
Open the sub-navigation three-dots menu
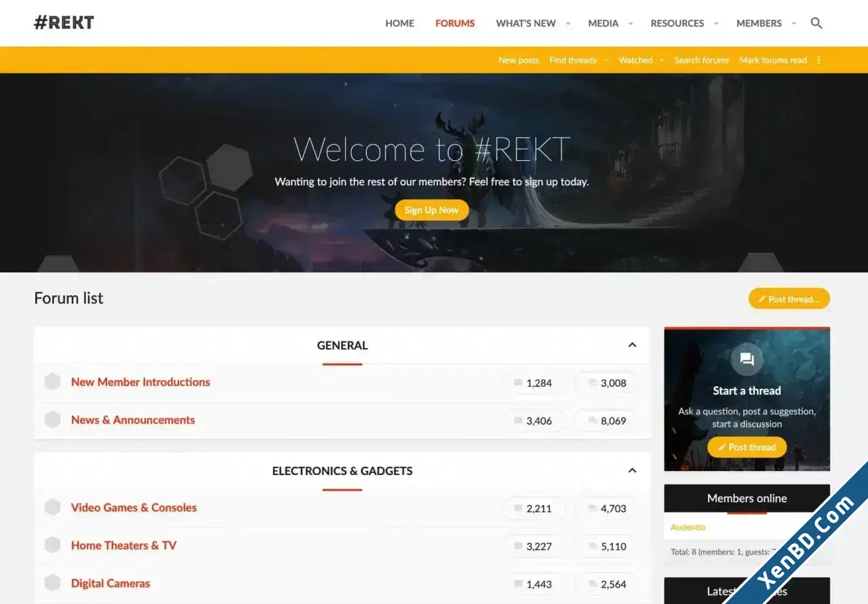coord(818,60)
